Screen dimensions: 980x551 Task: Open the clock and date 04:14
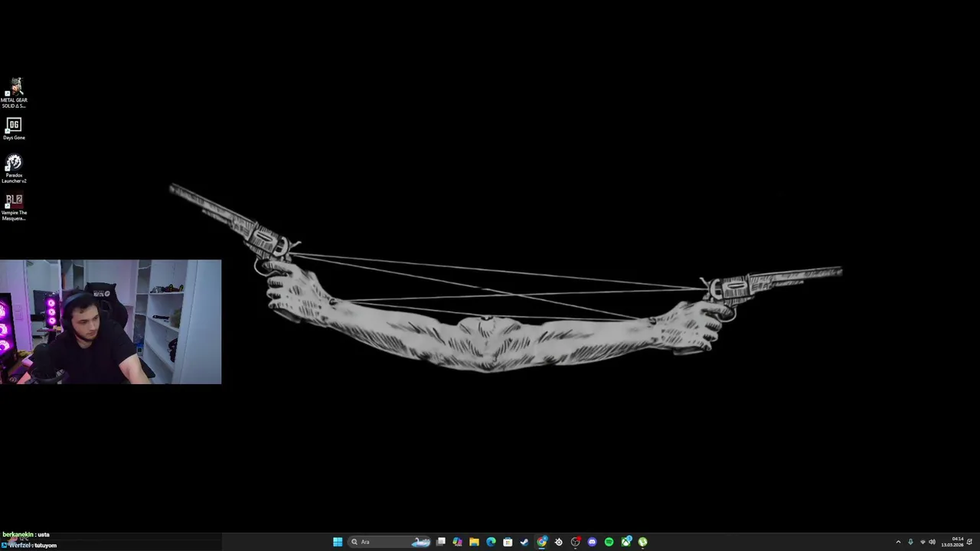(x=952, y=542)
